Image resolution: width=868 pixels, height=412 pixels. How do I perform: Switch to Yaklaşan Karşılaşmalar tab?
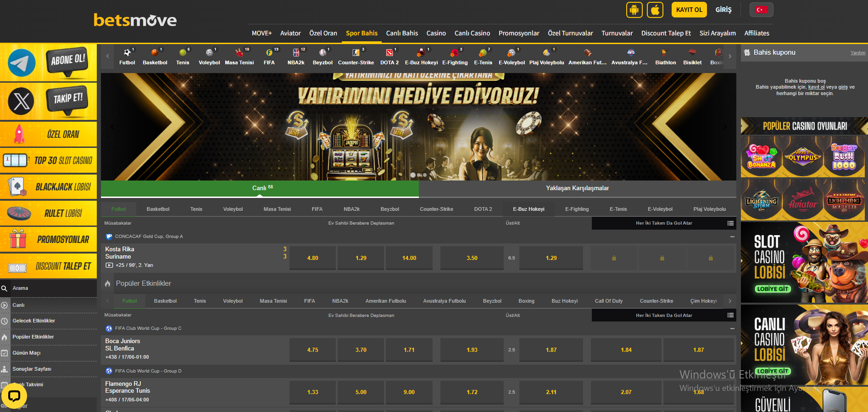click(x=577, y=188)
